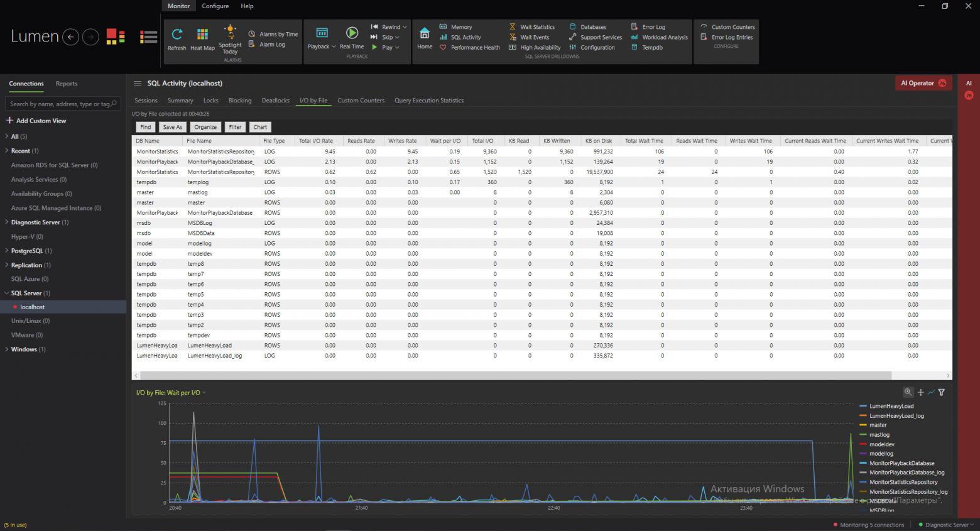This screenshot has height=531, width=980.
Task: Open the AI Operator button
Action: click(x=923, y=83)
